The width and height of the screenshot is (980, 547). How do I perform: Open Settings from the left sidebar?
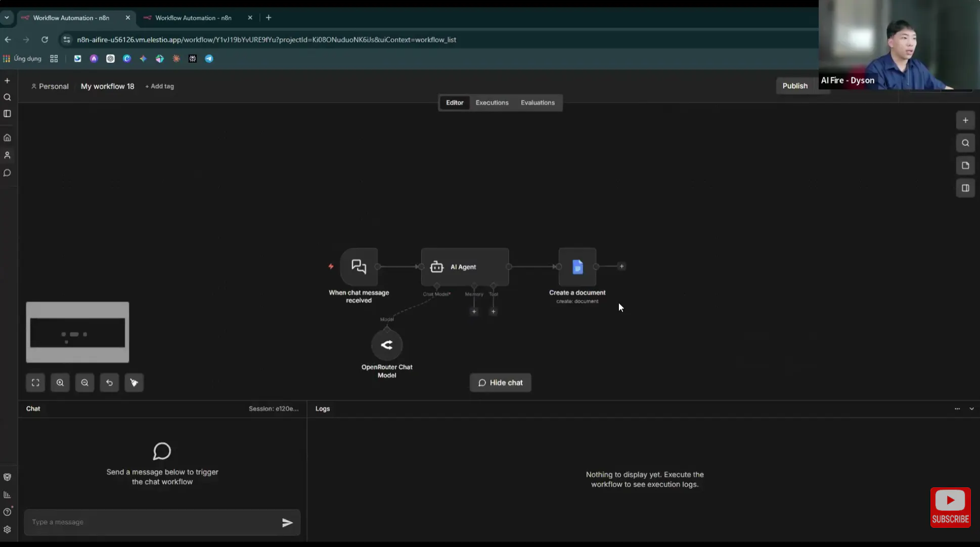(x=7, y=530)
